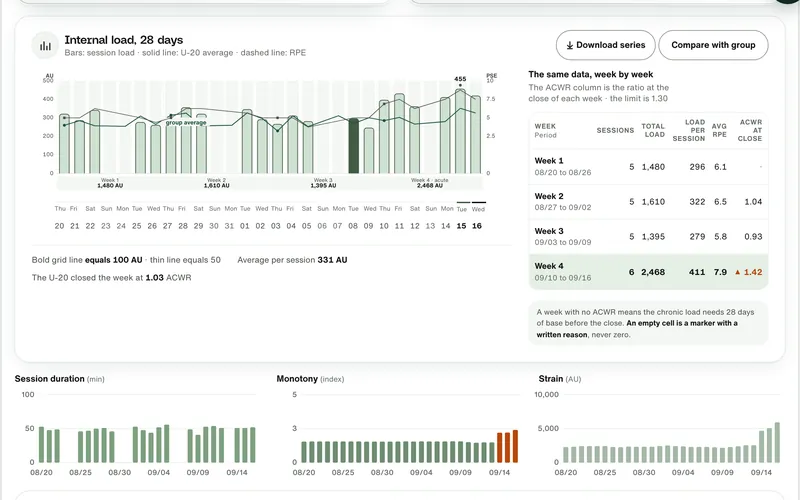
Task: Click the 'U-20 closed the week at 1.03 ACWR' line
Action: tap(111, 278)
